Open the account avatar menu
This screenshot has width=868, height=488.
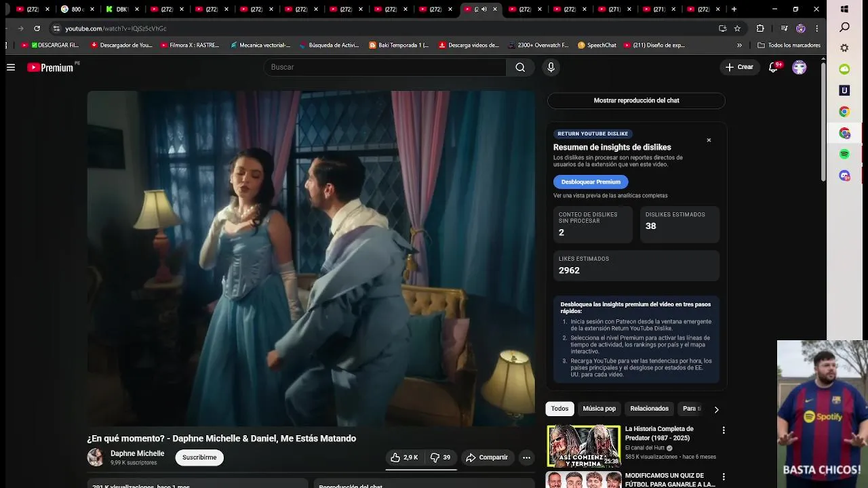[x=800, y=67]
